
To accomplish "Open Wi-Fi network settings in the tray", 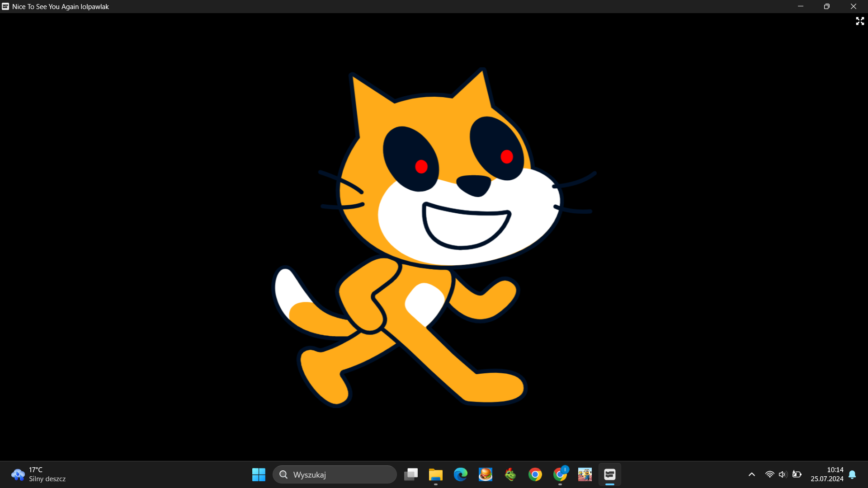I will (769, 474).
